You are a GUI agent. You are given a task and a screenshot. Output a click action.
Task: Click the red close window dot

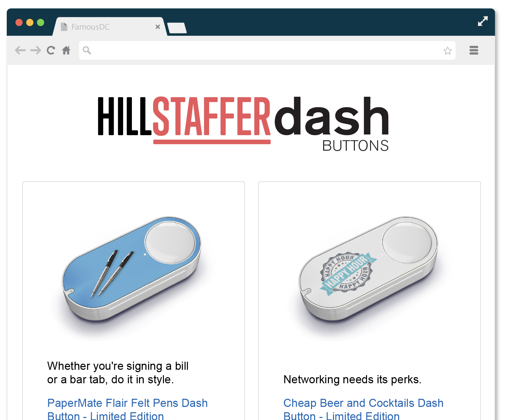click(19, 23)
